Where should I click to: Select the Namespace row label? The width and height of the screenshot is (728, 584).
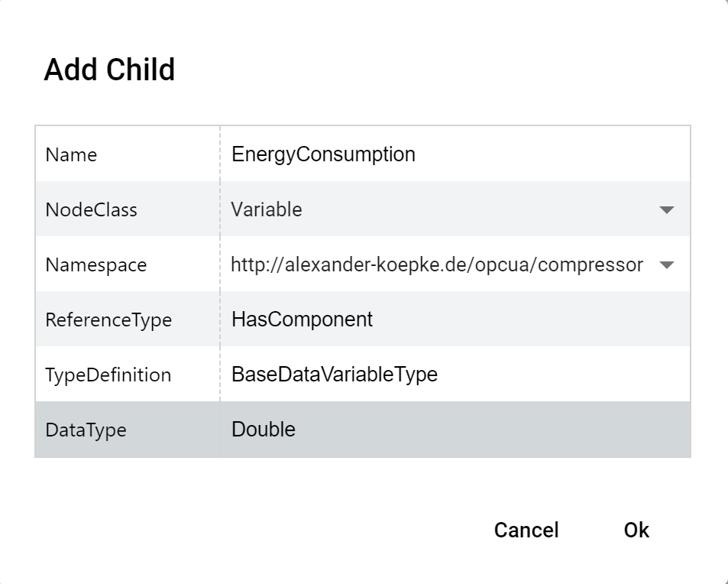click(x=96, y=264)
